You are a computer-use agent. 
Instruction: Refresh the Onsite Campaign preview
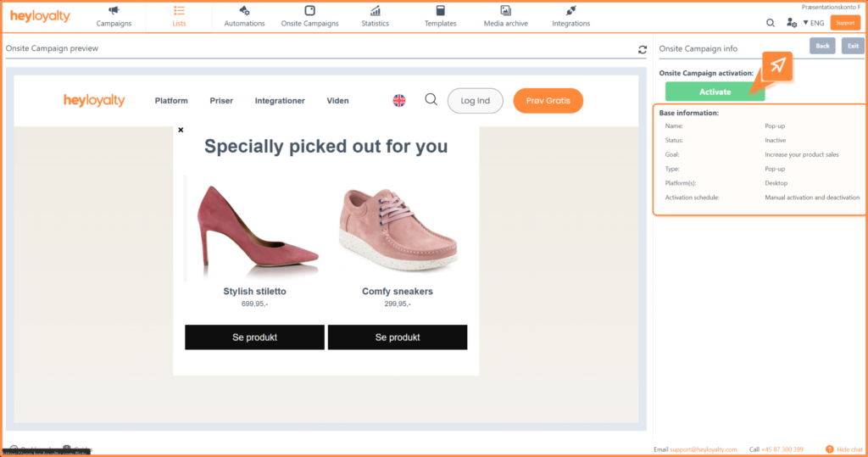(643, 50)
